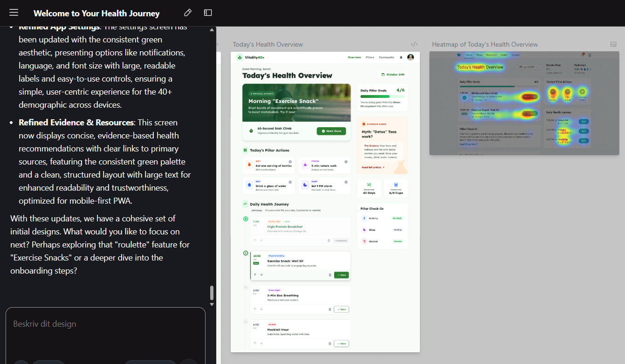
Task: Click the Pending badge for Sleep
Action: tap(398, 230)
